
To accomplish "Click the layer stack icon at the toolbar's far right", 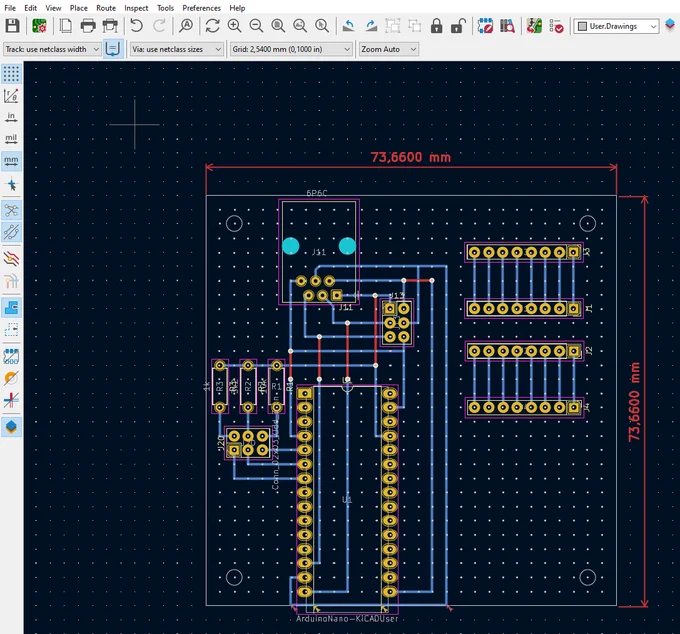I will click(x=670, y=25).
